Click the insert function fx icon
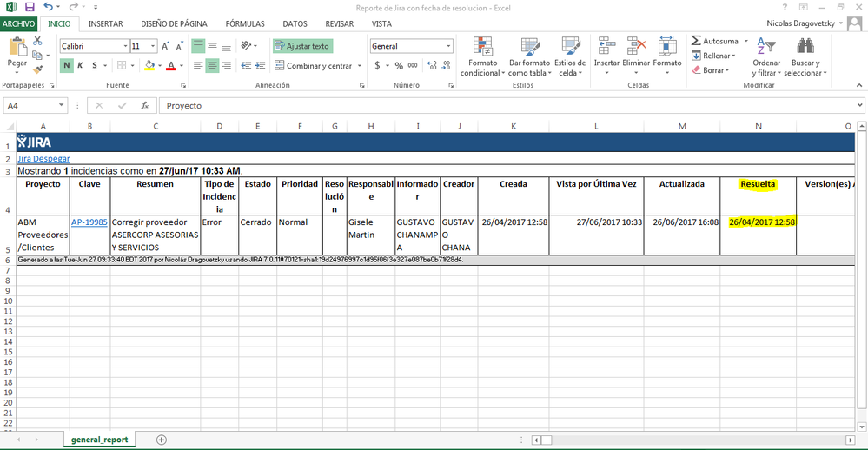Viewport: 868px width, 450px height. [x=145, y=105]
